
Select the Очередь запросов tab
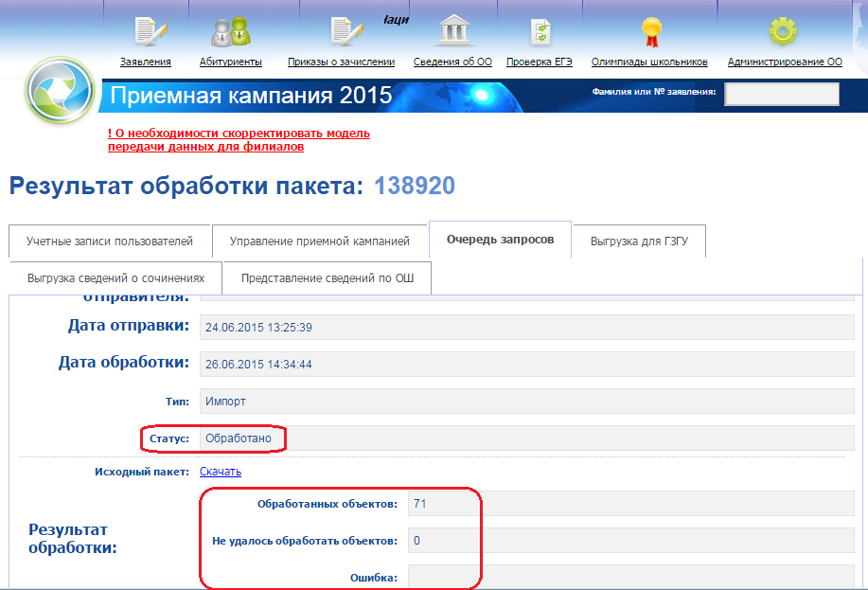pyautogui.click(x=501, y=240)
